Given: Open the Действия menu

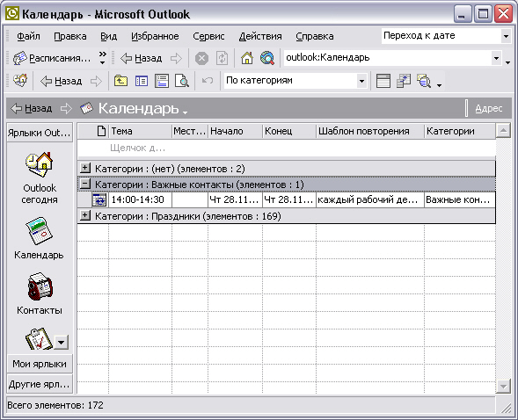Looking at the screenshot, I should point(260,36).
